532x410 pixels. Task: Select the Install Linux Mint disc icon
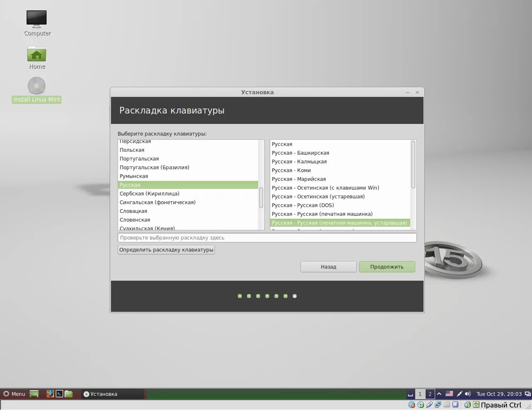(37, 86)
